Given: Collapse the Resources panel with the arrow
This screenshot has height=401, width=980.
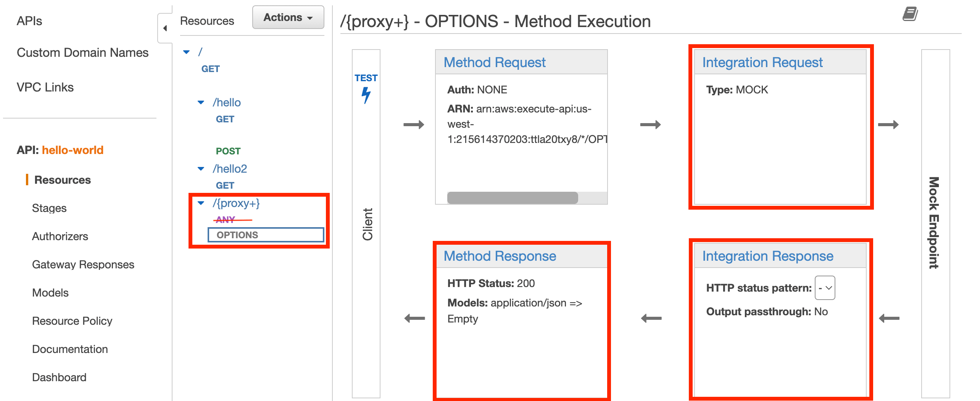Looking at the screenshot, I should pyautogui.click(x=165, y=28).
